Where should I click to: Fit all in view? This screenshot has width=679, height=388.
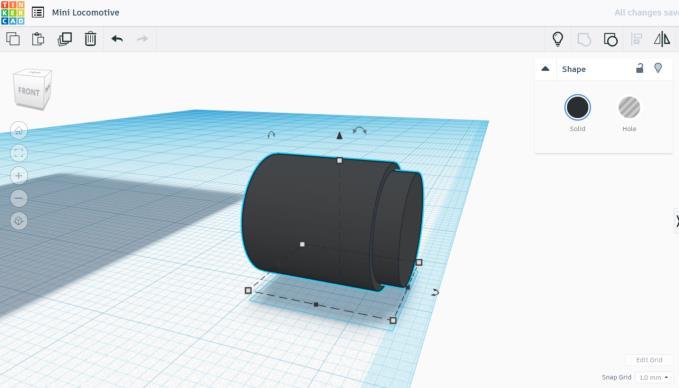[x=19, y=153]
